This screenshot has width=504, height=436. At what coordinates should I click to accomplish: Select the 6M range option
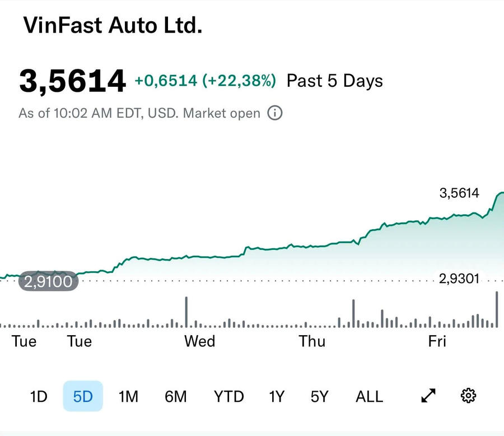(x=176, y=397)
